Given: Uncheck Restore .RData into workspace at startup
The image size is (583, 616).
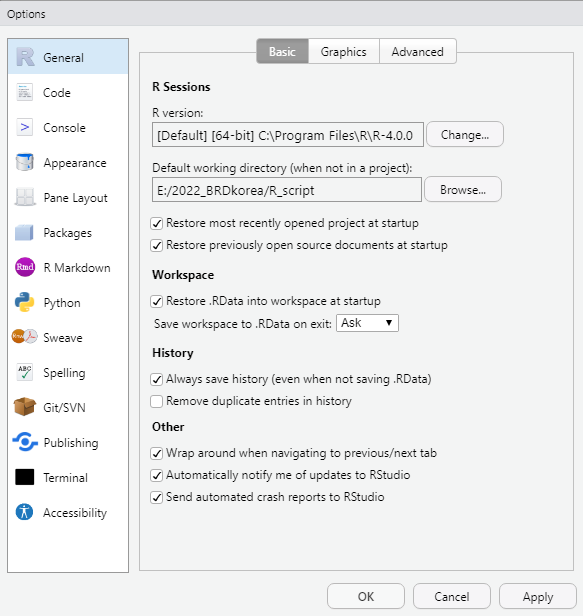Looking at the screenshot, I should coord(157,302).
